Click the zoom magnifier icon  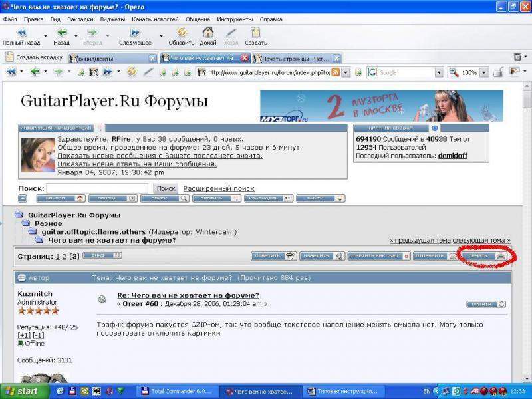pos(454,72)
